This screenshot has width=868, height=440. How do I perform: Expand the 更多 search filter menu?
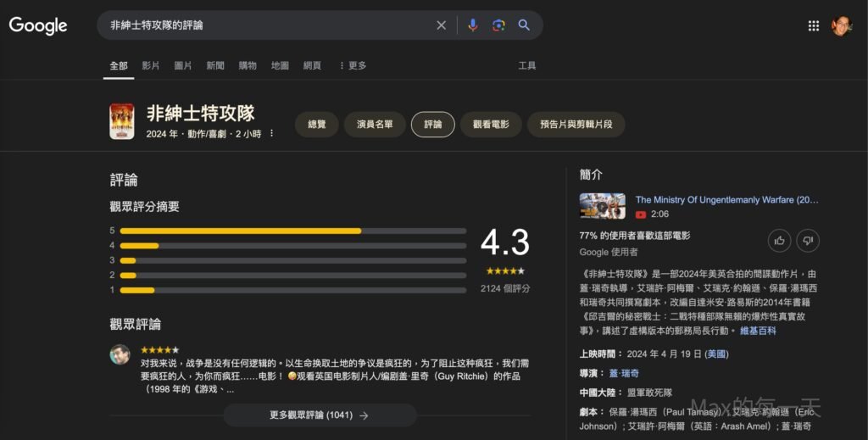[352, 65]
